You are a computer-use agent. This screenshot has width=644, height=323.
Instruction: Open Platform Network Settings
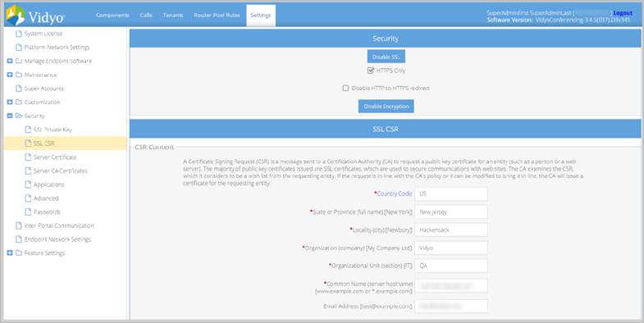click(57, 48)
